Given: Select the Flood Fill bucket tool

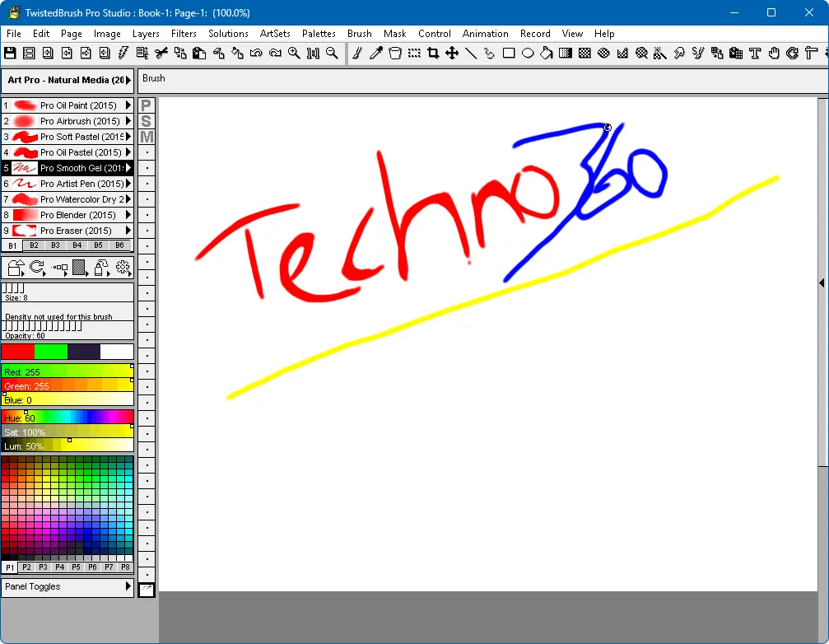Looking at the screenshot, I should [546, 54].
